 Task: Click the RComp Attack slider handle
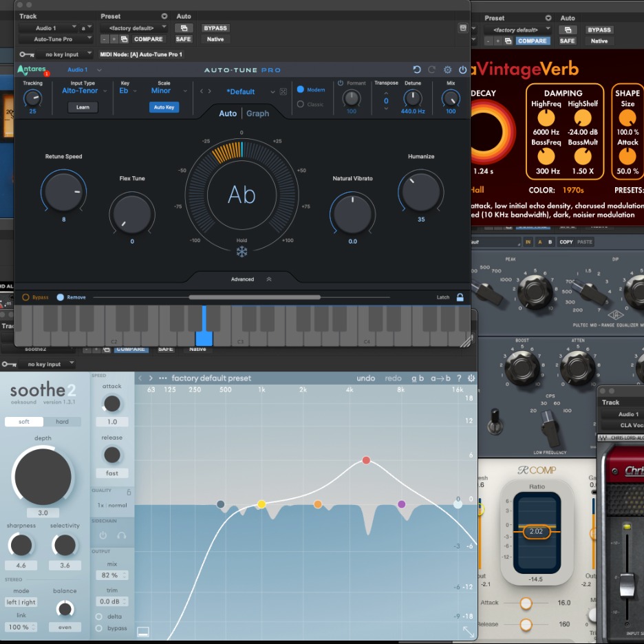click(526, 603)
